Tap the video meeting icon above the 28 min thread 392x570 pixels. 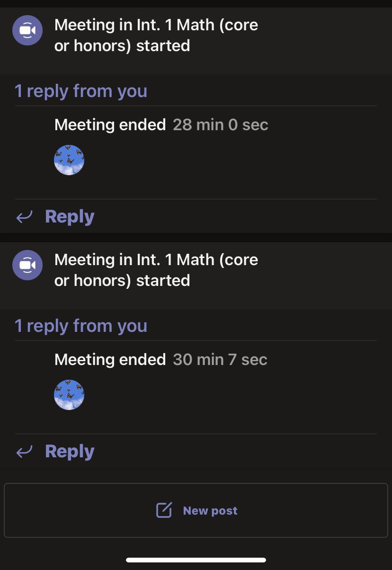pyautogui.click(x=27, y=30)
